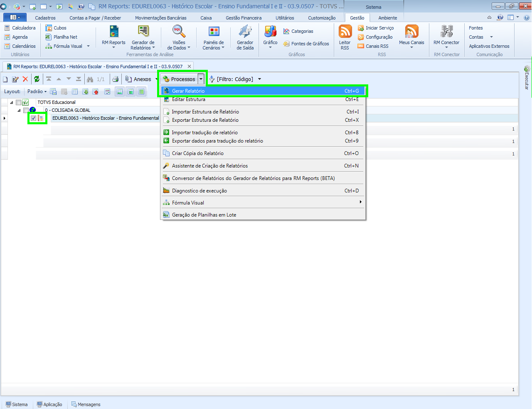Open the Processos dropdown arrow
Viewport: 532px width, 409px height.
click(x=201, y=79)
